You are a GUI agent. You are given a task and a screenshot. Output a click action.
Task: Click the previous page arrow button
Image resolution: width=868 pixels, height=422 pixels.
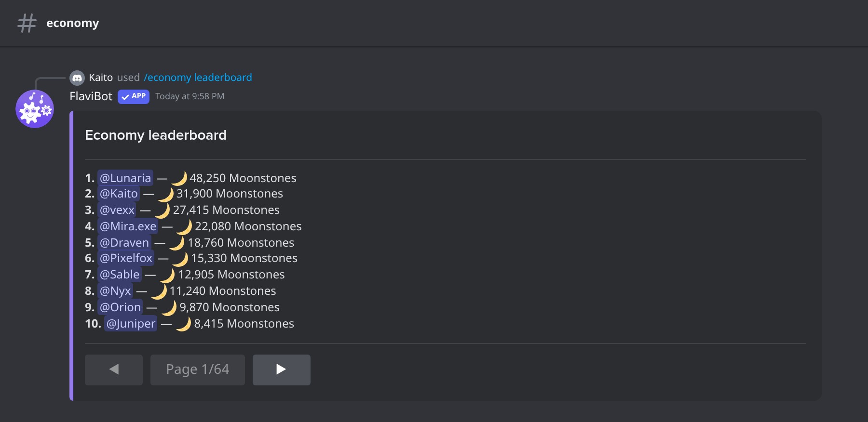[x=114, y=370]
